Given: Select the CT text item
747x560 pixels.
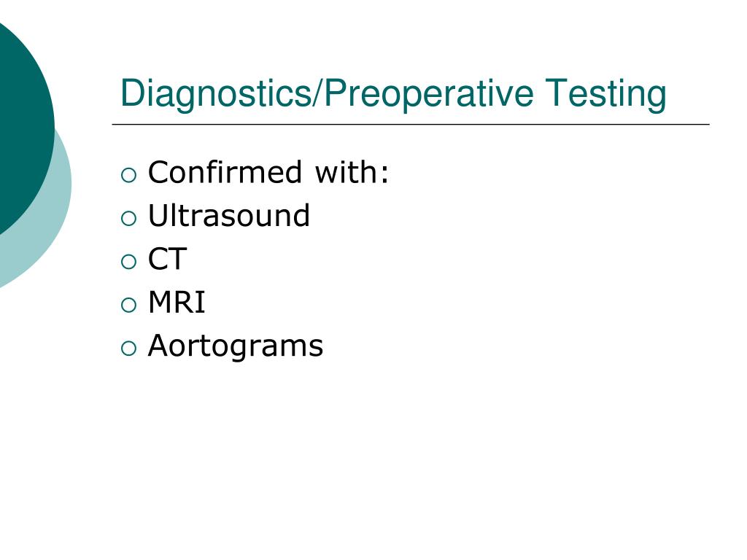Looking at the screenshot, I should [167, 259].
